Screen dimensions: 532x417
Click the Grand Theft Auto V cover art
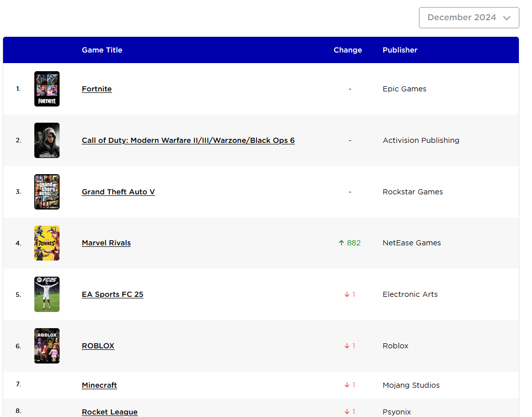pyautogui.click(x=47, y=192)
